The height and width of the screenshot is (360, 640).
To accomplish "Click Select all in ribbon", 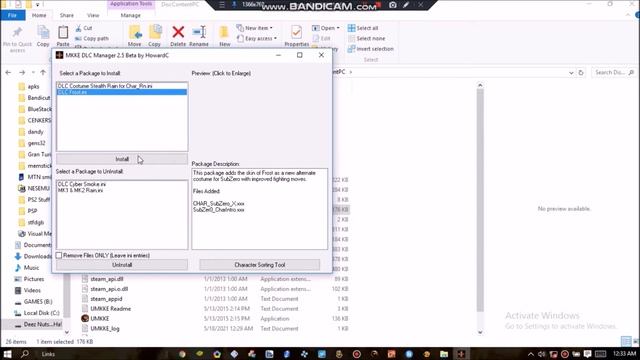I will (x=363, y=28).
